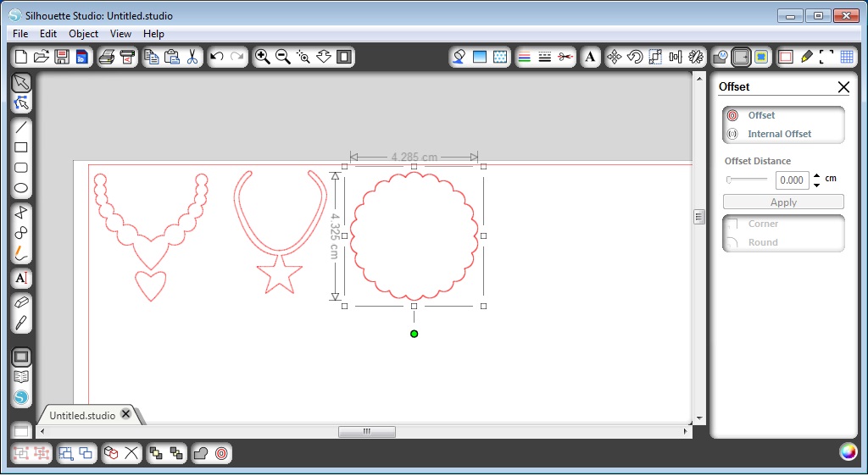This screenshot has width=868, height=476.
Task: Select the eraser tool
Action: point(21,302)
